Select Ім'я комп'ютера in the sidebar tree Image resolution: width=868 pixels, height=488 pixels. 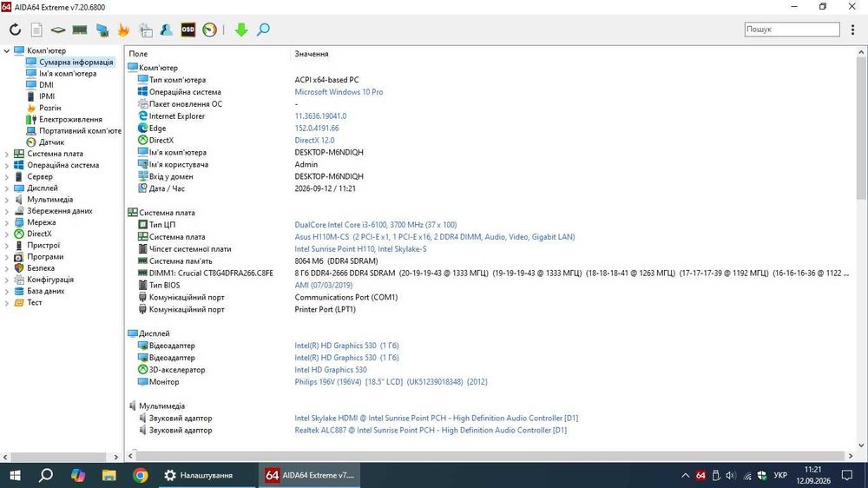point(68,74)
